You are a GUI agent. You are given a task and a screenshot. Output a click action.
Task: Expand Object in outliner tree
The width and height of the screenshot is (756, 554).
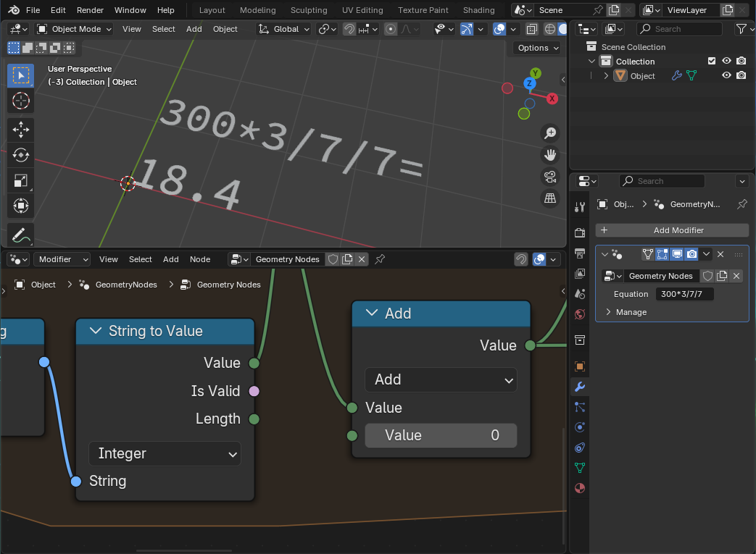click(606, 75)
